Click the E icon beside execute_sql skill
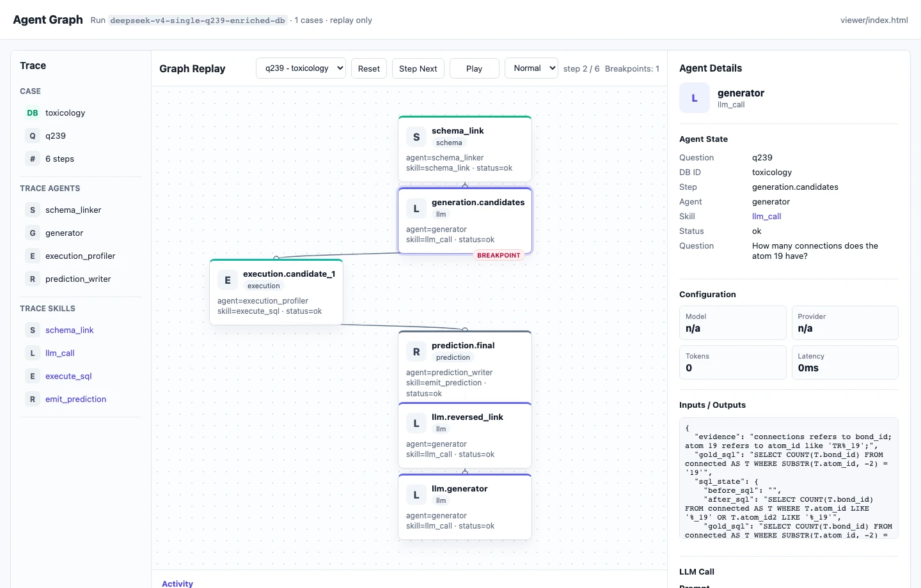Image resolution: width=921 pixels, height=588 pixels. coord(33,376)
